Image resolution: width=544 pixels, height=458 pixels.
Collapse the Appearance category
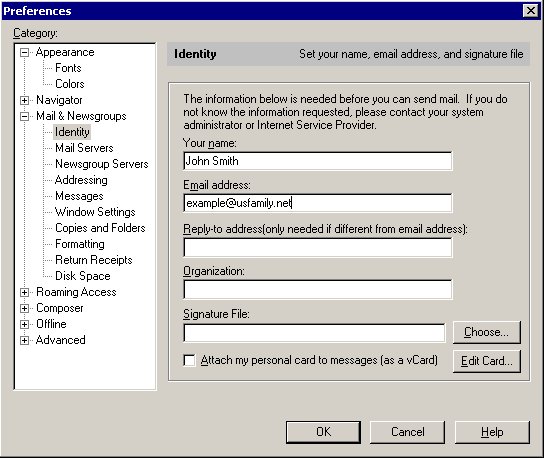click(x=24, y=53)
